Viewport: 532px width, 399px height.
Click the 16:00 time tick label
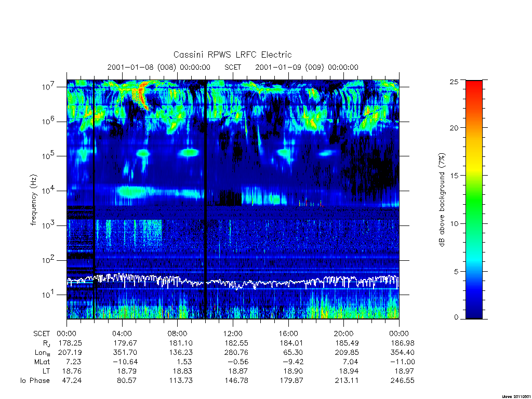(x=288, y=334)
